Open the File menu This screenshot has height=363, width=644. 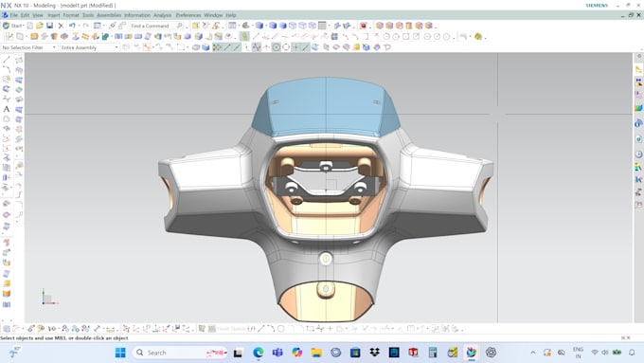(13, 15)
